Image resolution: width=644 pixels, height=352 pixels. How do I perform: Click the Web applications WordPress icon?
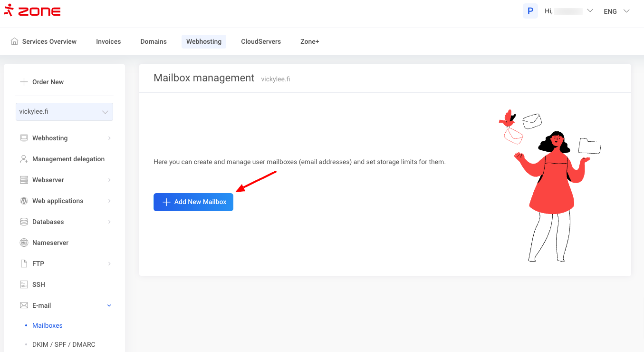[24, 201]
